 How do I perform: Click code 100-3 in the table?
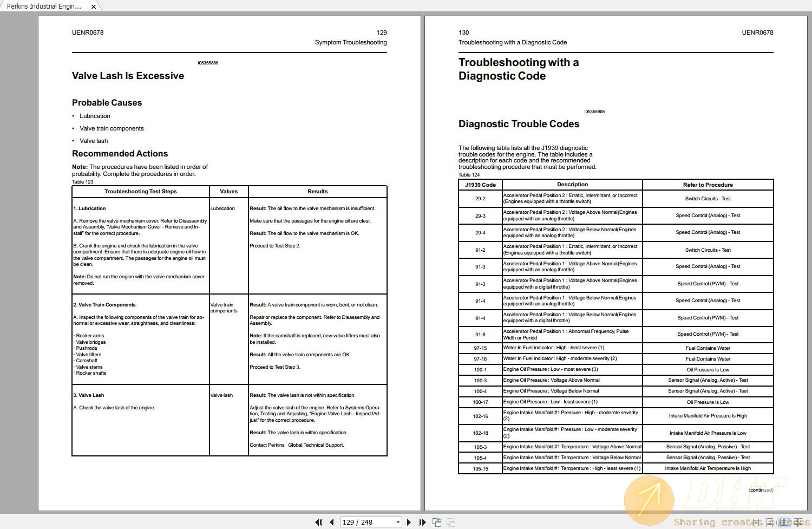(480, 381)
